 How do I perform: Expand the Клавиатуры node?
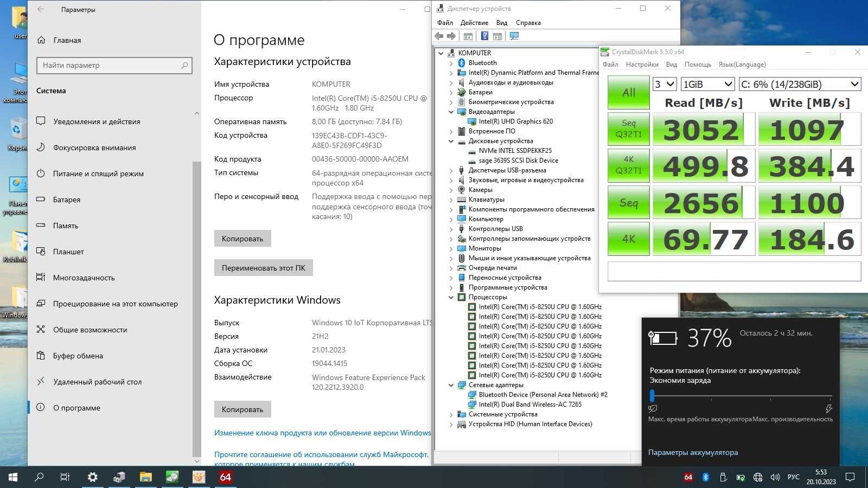[x=451, y=200]
